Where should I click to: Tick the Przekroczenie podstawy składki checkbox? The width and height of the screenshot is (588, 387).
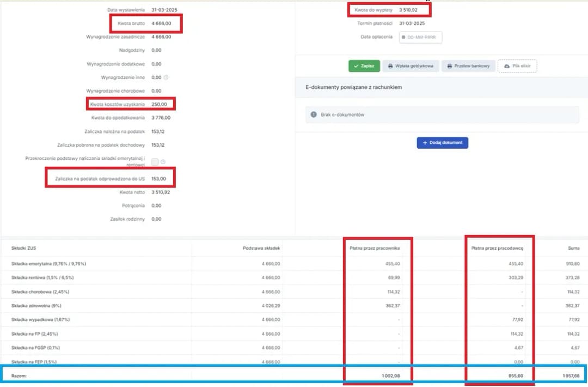[155, 161]
